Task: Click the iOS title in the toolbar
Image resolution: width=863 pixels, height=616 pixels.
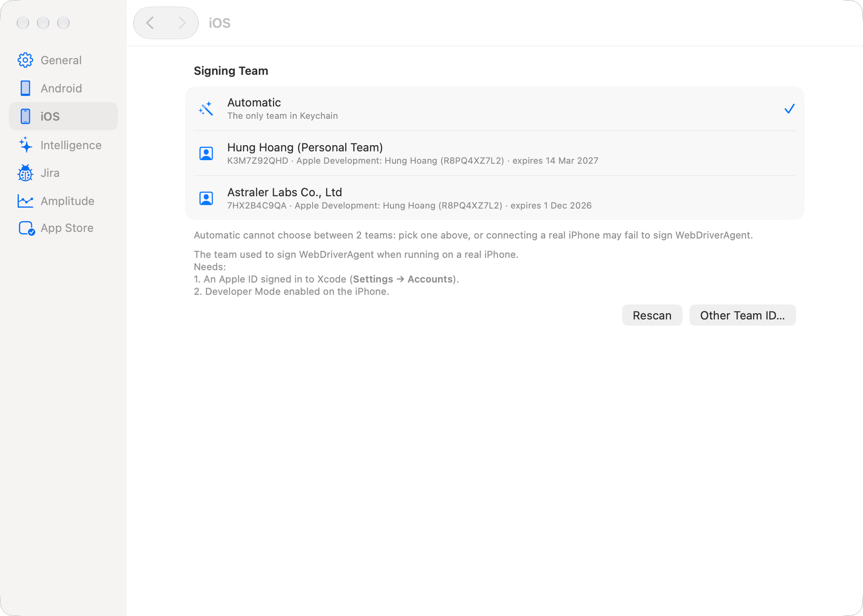Action: pyautogui.click(x=220, y=23)
